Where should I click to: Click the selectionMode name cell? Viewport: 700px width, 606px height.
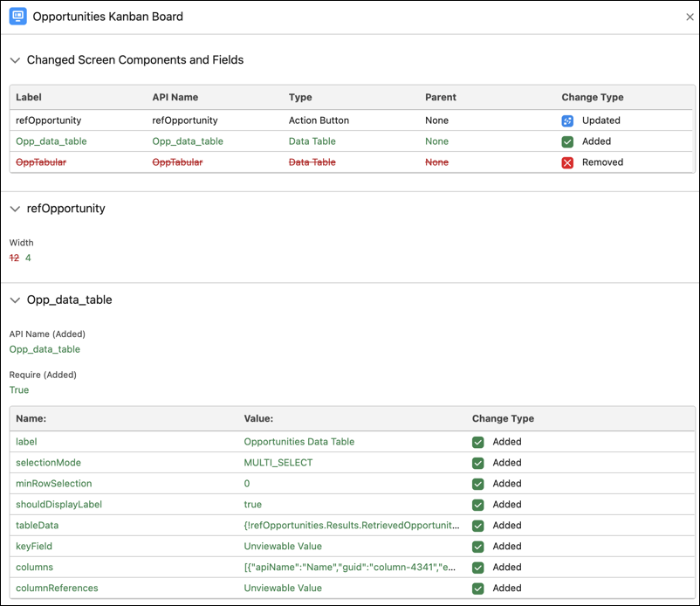coord(48,463)
